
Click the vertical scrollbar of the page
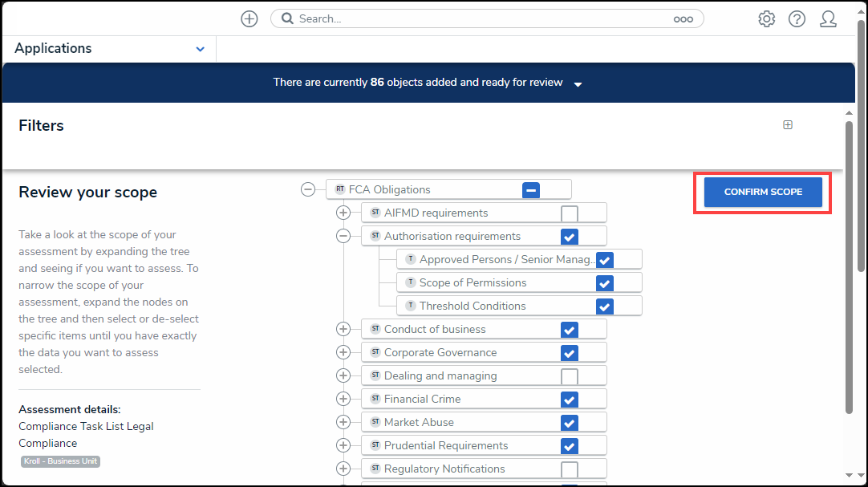click(x=849, y=265)
